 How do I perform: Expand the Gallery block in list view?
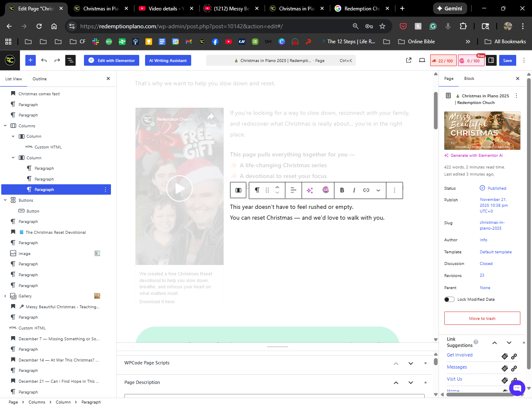[x=5, y=296]
